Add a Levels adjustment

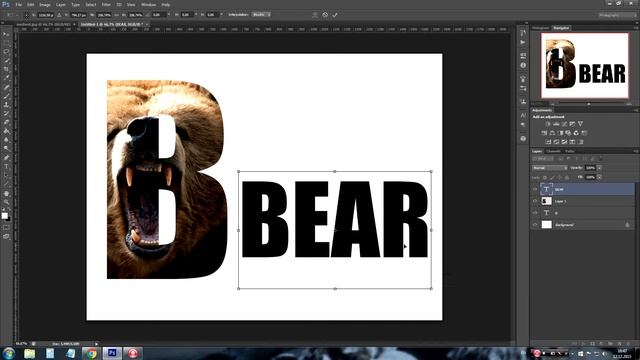point(556,124)
